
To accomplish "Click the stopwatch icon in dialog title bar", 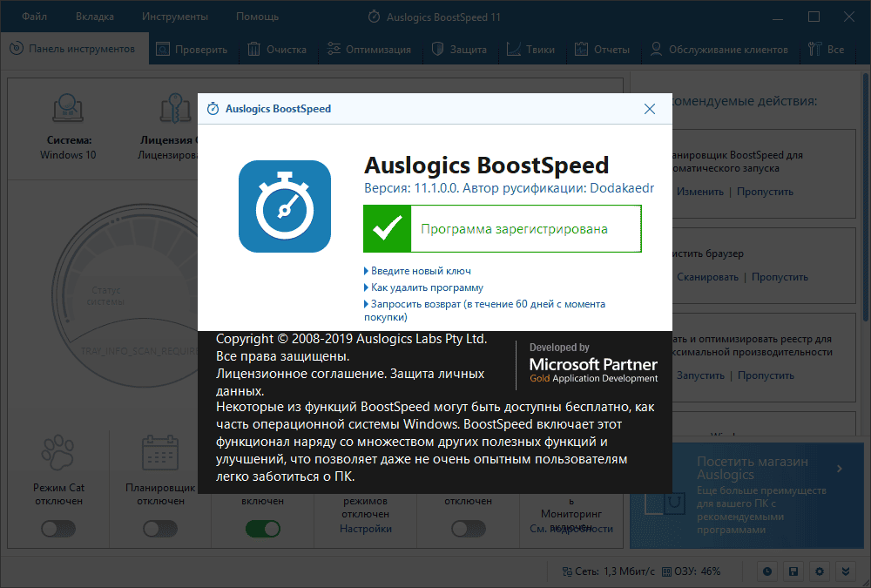I will [x=213, y=109].
